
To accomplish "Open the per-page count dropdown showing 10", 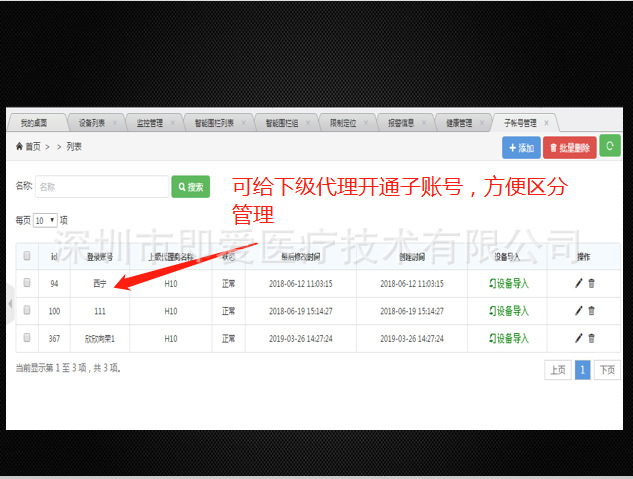I will pos(45,220).
